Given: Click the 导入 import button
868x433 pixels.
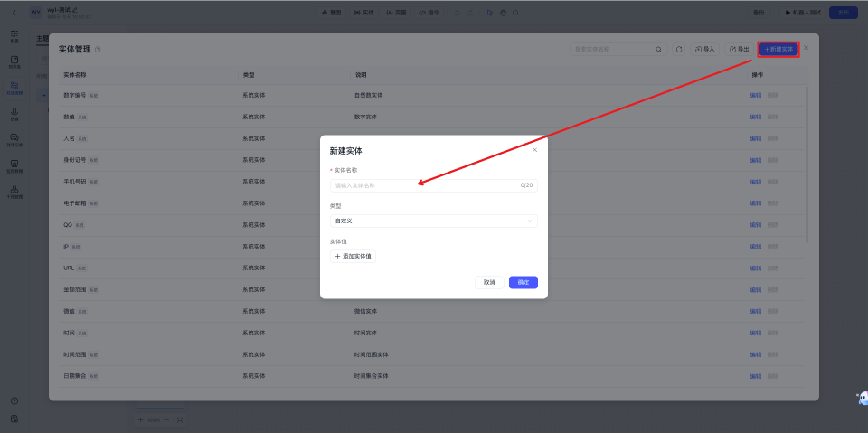Looking at the screenshot, I should click(x=703, y=49).
